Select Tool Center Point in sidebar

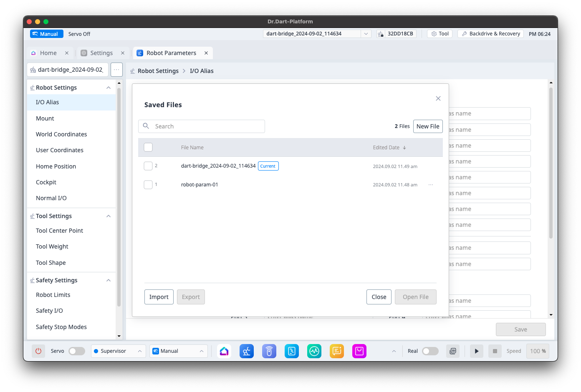59,231
